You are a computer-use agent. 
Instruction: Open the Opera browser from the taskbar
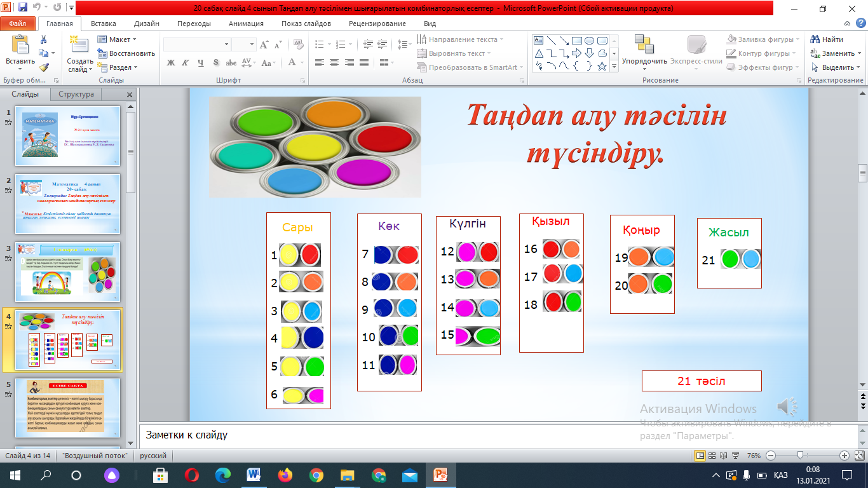pos(192,475)
